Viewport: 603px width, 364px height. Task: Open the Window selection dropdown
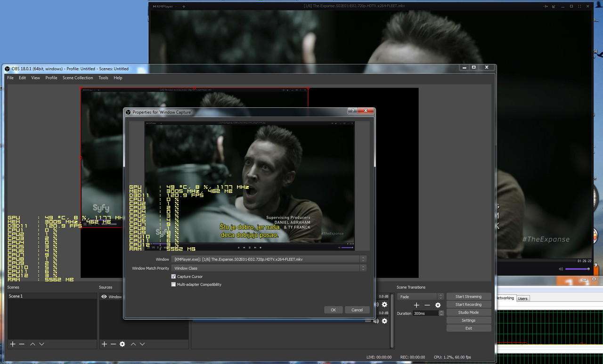click(269, 259)
